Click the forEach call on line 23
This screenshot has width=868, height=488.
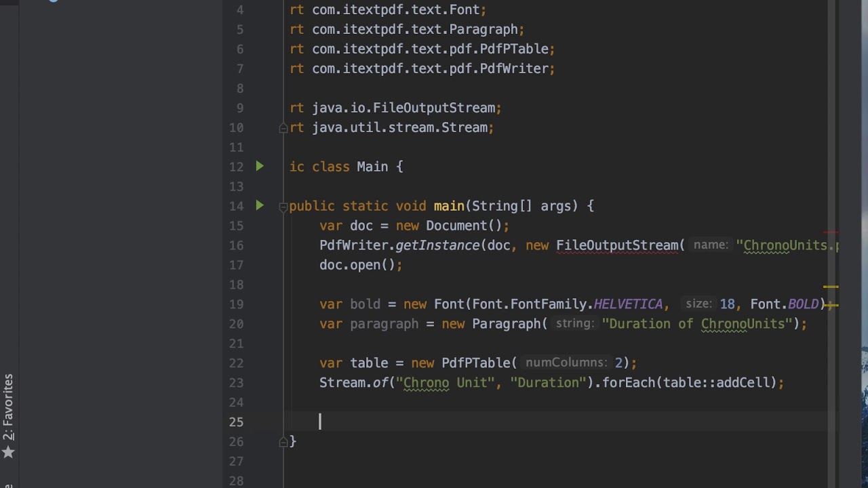coord(628,383)
